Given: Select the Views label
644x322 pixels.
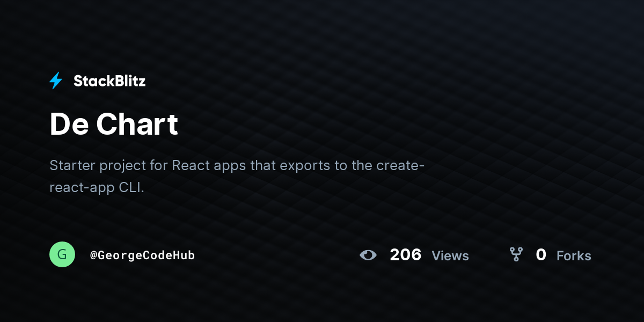Looking at the screenshot, I should click(450, 256).
